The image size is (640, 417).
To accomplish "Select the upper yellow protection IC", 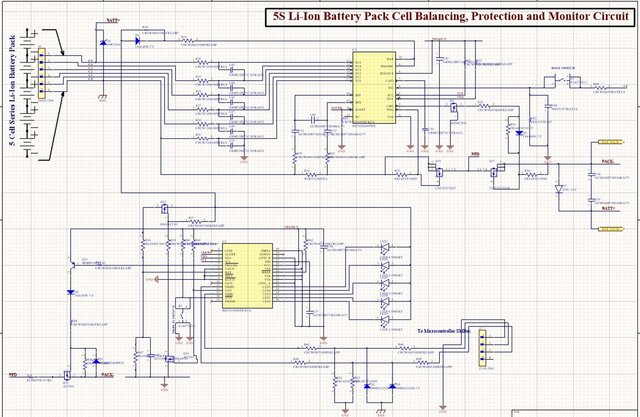I will (x=374, y=87).
